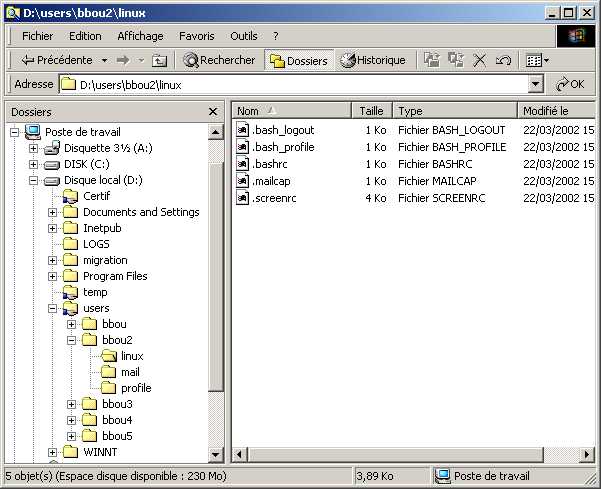This screenshot has height=489, width=601.
Task: Click the Move To toolbar icon
Action: [432, 60]
